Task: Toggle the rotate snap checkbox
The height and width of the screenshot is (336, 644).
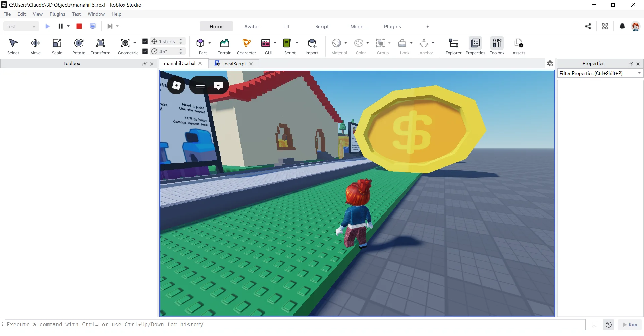Action: point(145,51)
